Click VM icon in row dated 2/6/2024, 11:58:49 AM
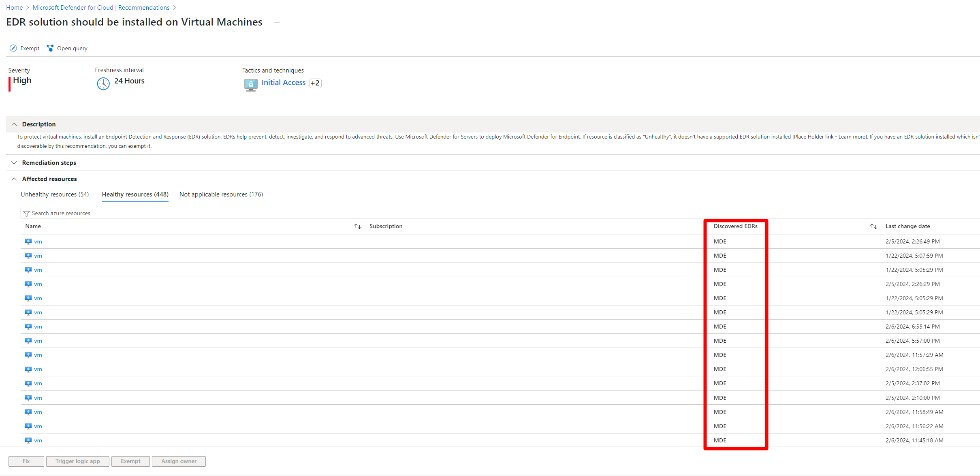 click(28, 412)
